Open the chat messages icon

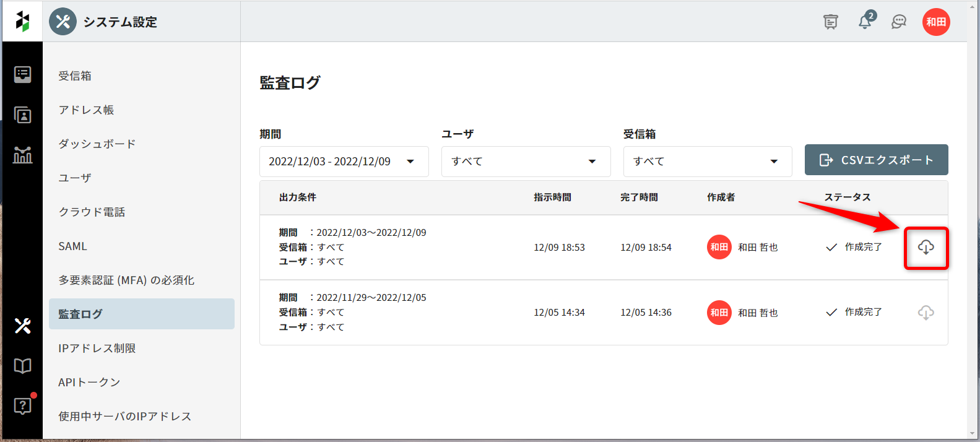click(x=898, y=22)
